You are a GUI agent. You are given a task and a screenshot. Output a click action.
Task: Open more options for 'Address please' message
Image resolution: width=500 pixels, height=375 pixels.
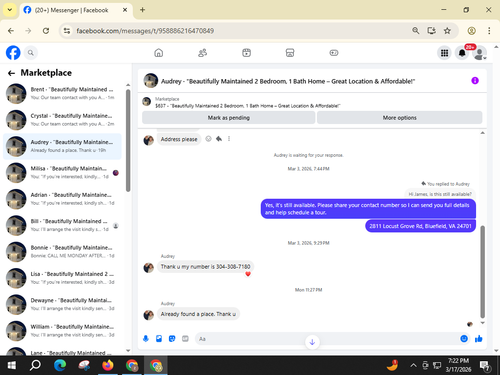point(229,139)
